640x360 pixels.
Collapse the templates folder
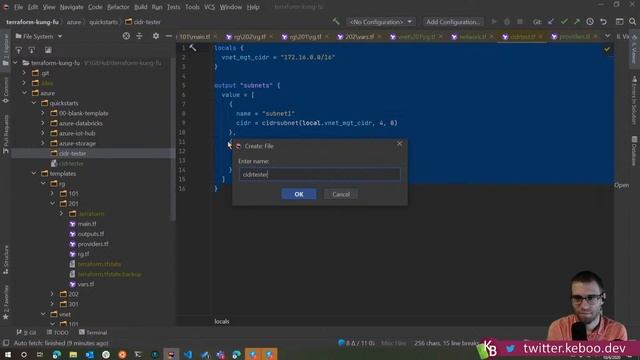(34, 173)
